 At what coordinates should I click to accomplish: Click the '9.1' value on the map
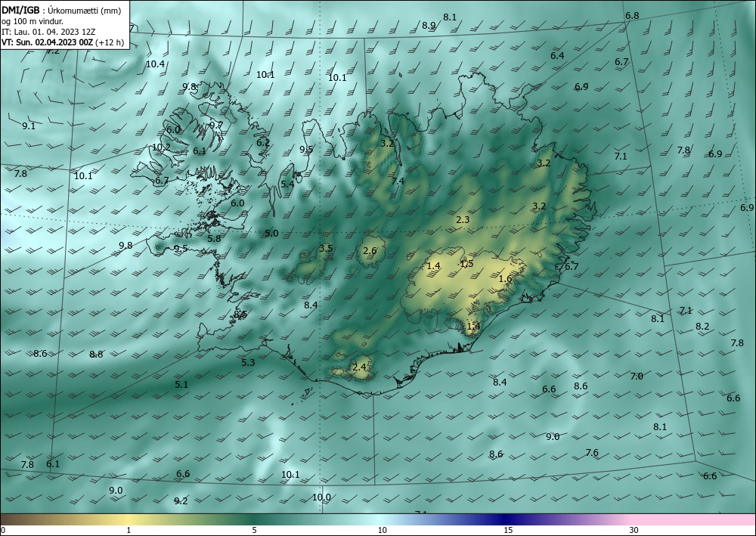(29, 126)
